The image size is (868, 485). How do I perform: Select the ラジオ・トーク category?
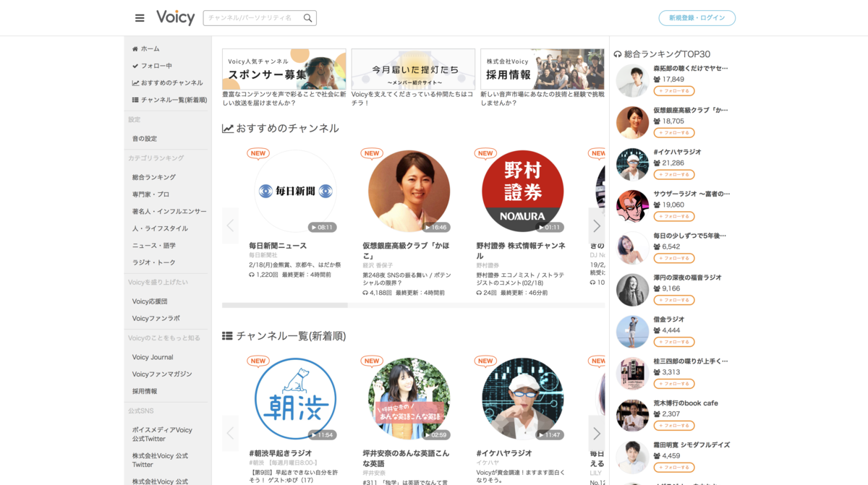tap(154, 262)
